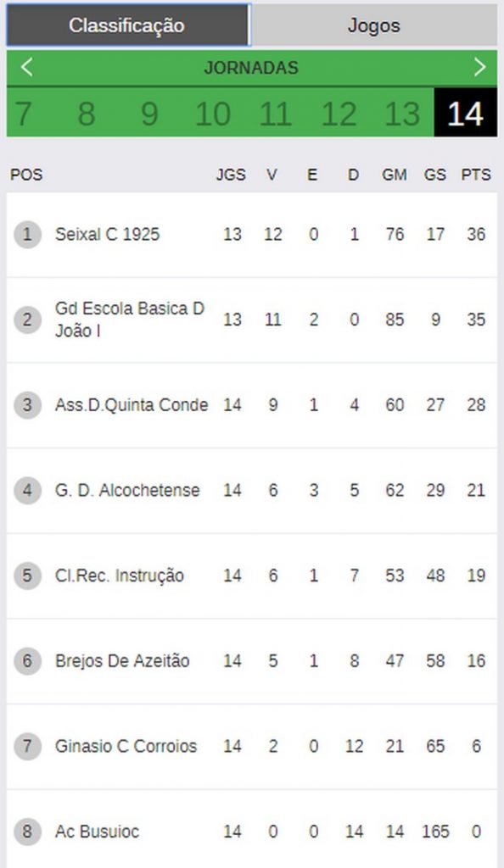
Task: Click position badge 4 beside G. D. Alcochetense
Action: 27,490
